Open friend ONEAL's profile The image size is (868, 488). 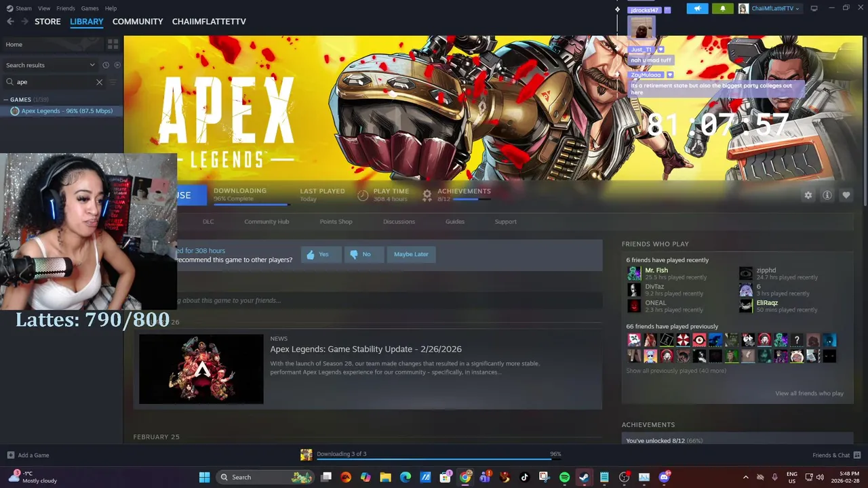point(655,303)
